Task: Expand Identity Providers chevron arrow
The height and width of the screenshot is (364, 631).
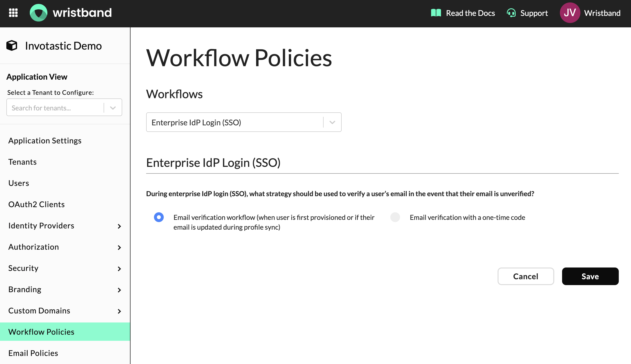Action: [x=119, y=226]
